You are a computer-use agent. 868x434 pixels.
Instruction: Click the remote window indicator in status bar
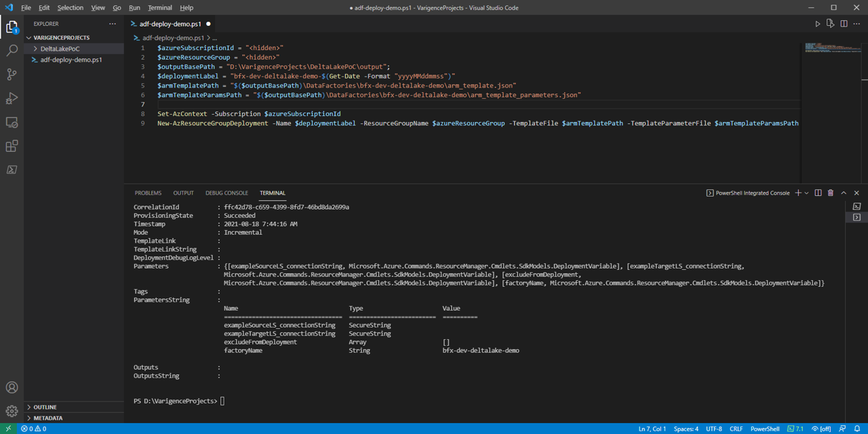point(8,429)
